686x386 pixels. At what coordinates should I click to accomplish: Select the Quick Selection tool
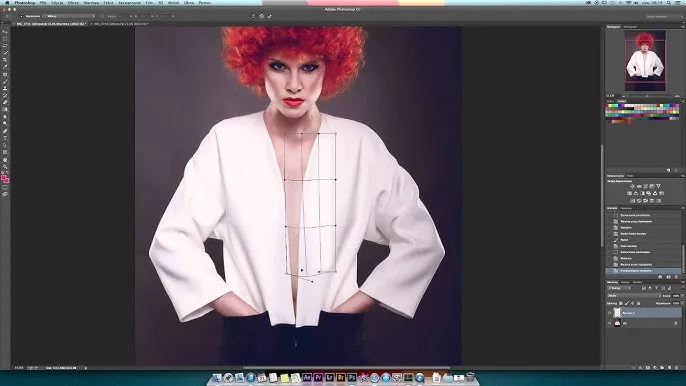pos(5,52)
